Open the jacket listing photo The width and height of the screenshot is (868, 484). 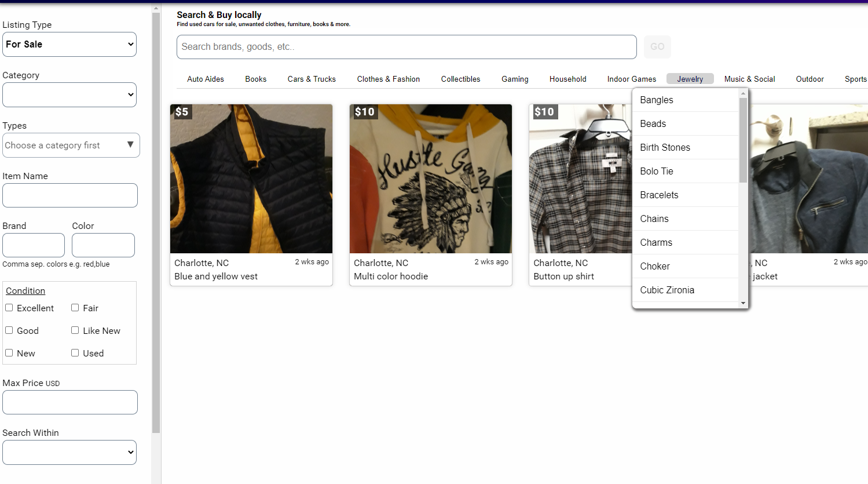809,179
